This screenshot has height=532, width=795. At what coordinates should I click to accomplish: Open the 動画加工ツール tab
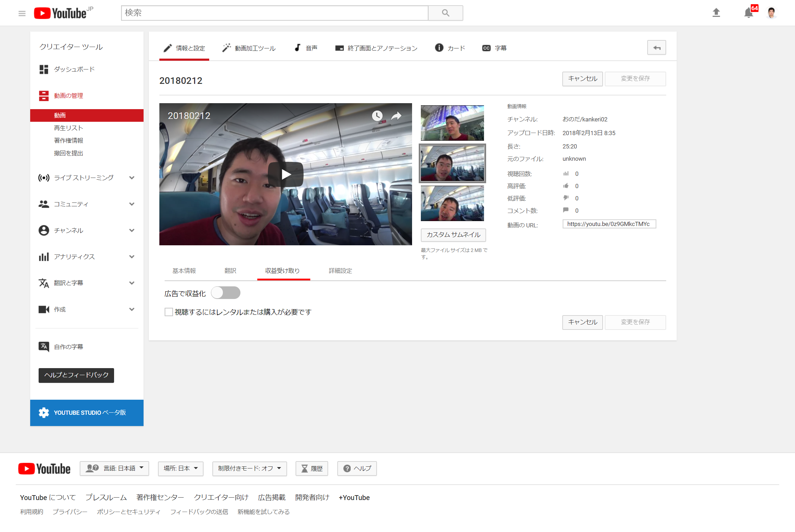tap(249, 48)
